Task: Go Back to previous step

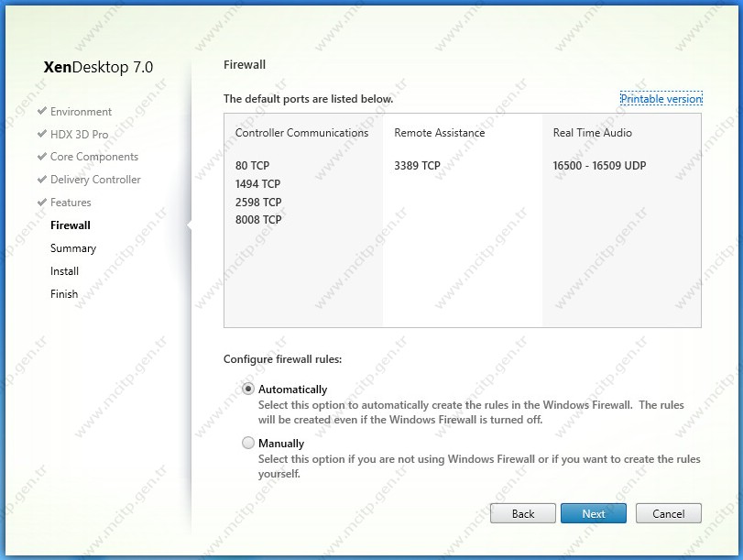Action: coord(522,513)
